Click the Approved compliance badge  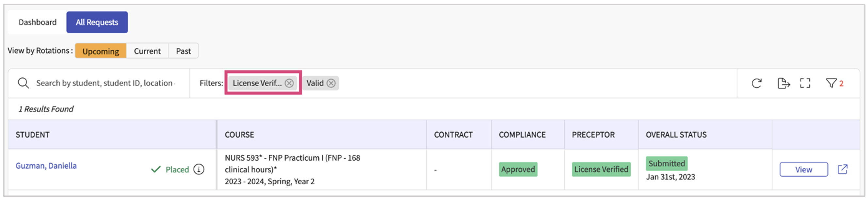518,169
